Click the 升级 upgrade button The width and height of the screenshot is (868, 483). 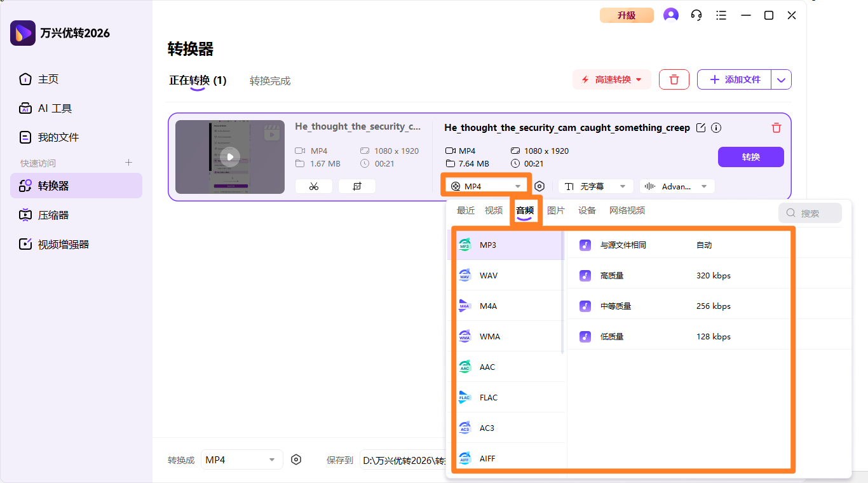pyautogui.click(x=627, y=15)
